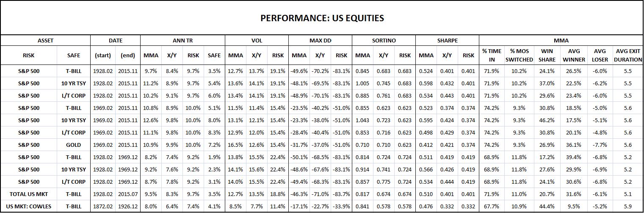
Task: Select the WIN SHARE header cell
Action: [x=547, y=55]
